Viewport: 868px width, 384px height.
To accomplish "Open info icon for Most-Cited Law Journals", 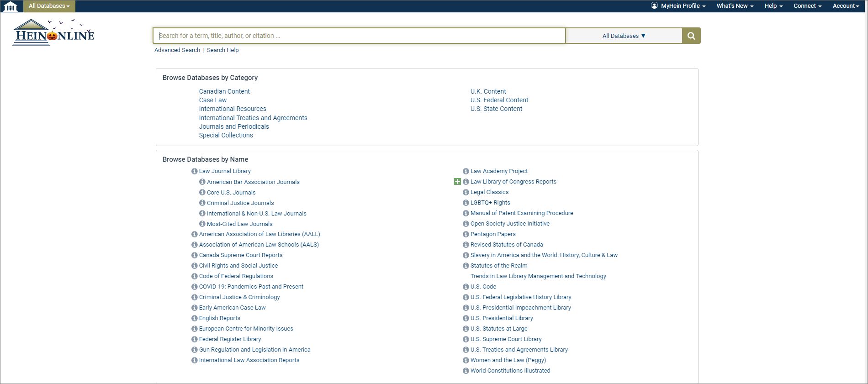I will (x=202, y=224).
